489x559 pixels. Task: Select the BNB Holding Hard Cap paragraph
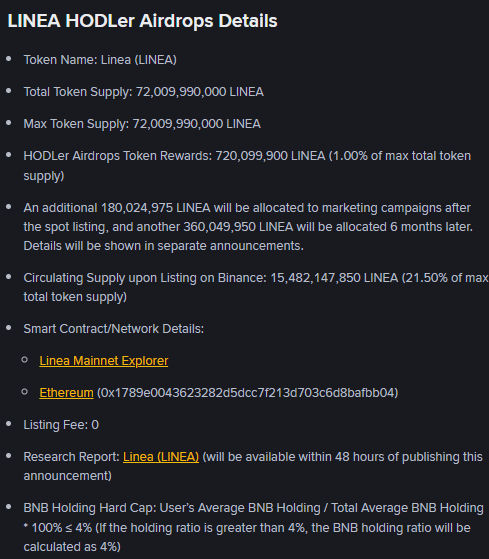coord(253,527)
